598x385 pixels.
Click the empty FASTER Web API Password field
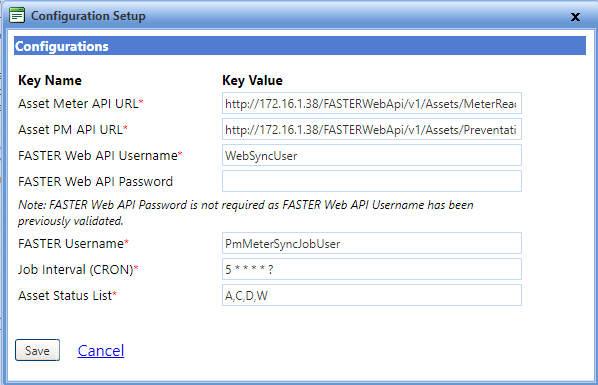coord(372,181)
